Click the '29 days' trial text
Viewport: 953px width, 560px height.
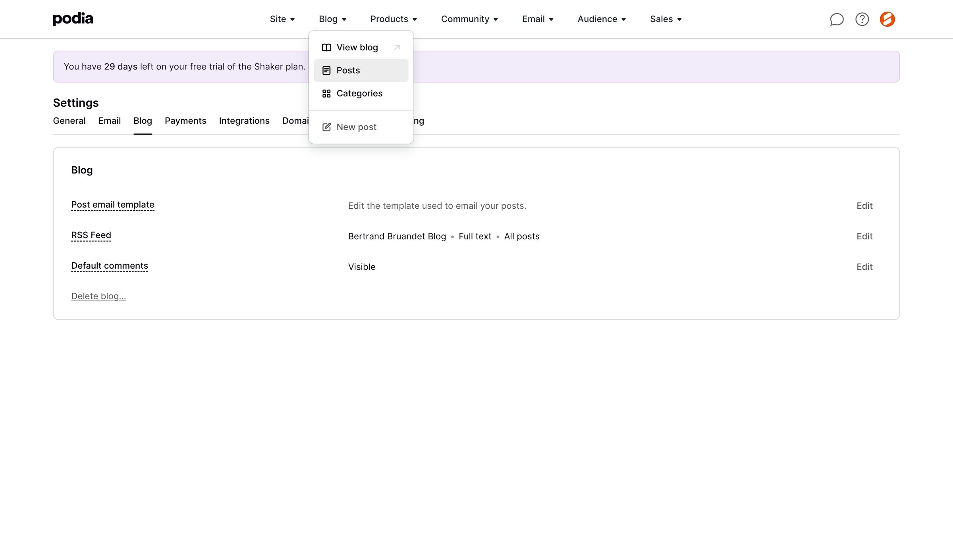(x=121, y=67)
